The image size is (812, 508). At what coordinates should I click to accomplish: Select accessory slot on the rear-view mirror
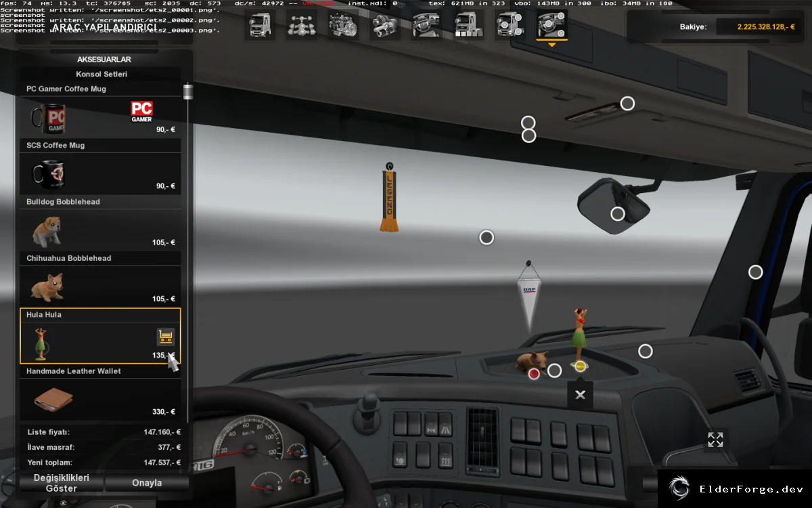point(618,214)
